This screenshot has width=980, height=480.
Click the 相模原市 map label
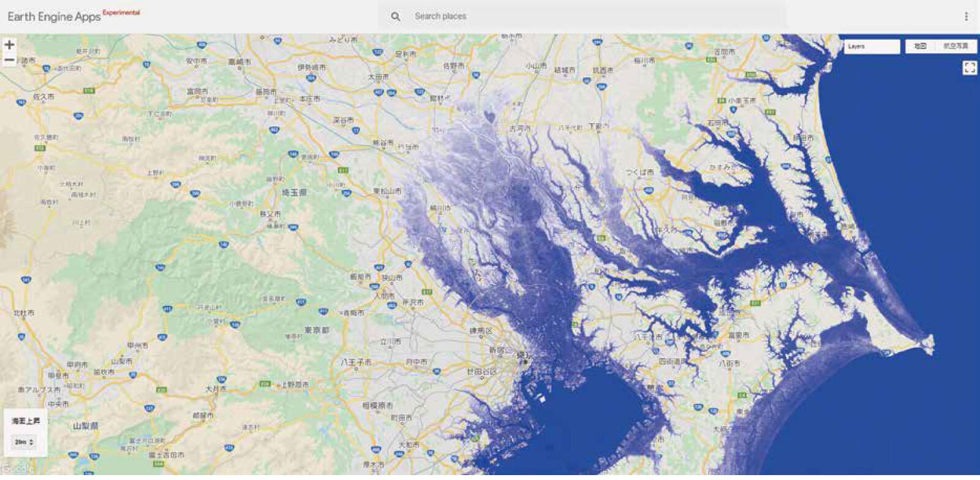point(377,405)
